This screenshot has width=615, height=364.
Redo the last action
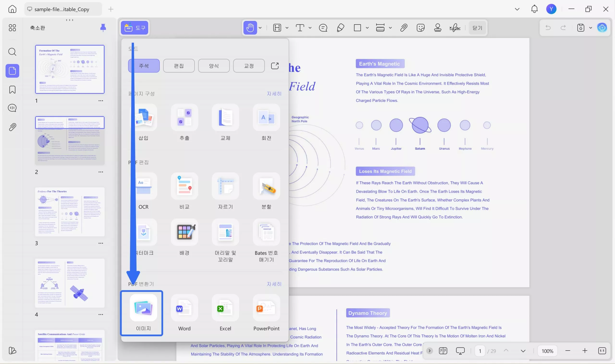coord(563,28)
